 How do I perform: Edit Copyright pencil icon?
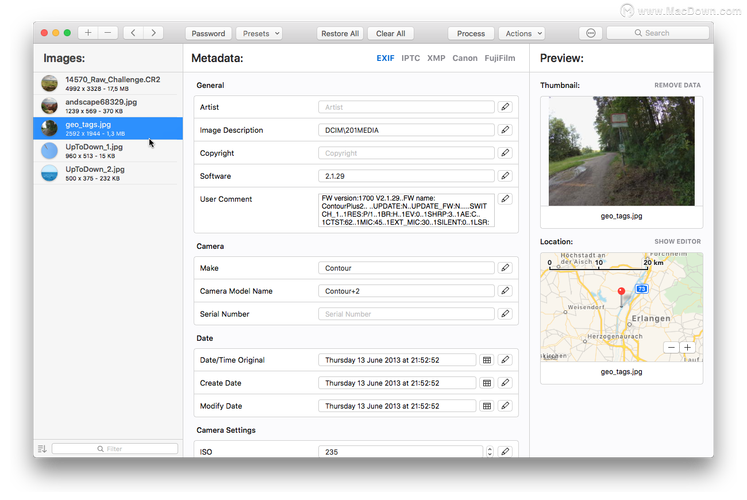point(505,153)
